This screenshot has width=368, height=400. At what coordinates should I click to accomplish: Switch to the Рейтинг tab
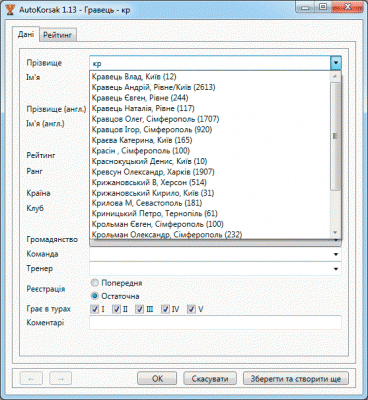57,35
